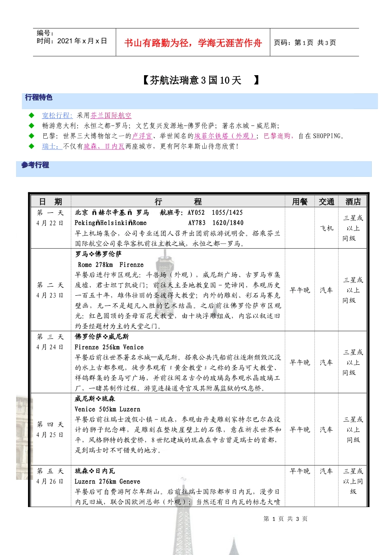Click day one 三星或以上同级 hotel cell

coord(353,228)
